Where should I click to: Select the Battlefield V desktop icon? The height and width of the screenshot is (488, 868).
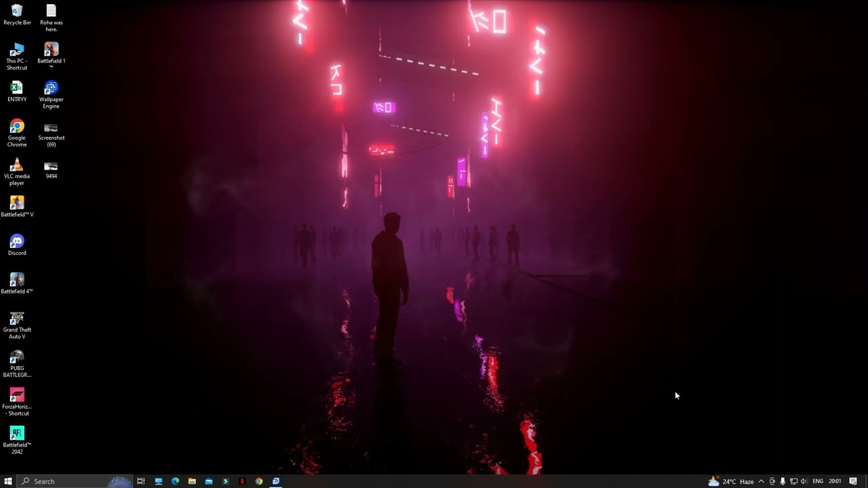pos(17,207)
